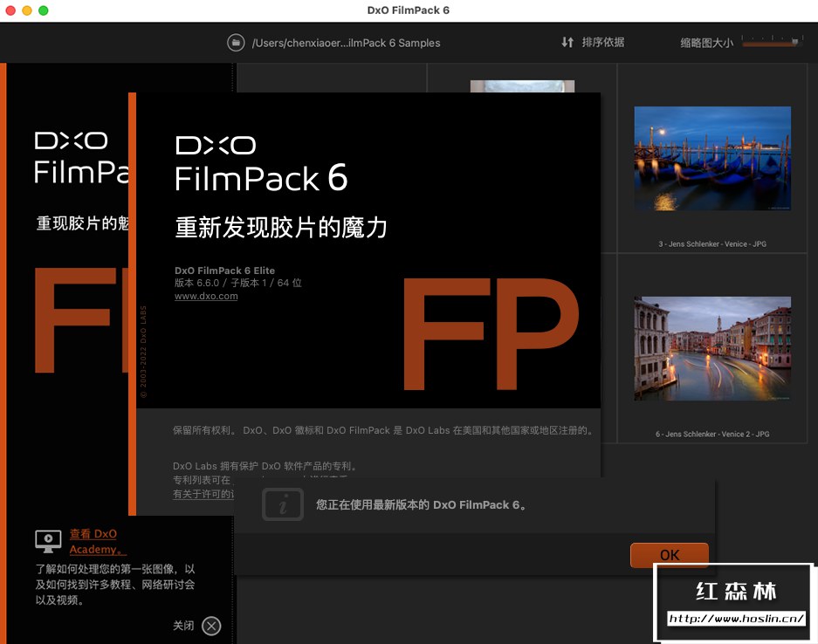Open the folder browse icon beside the path
Viewport: 818px width, 644px height.
tap(236, 43)
